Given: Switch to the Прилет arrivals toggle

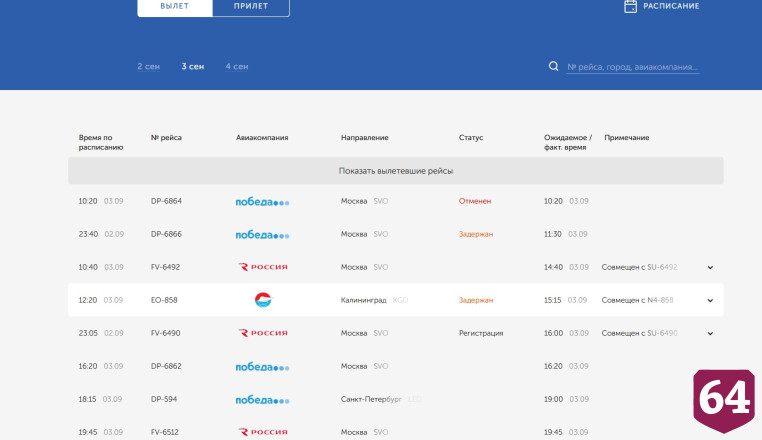Looking at the screenshot, I should coord(251,7).
